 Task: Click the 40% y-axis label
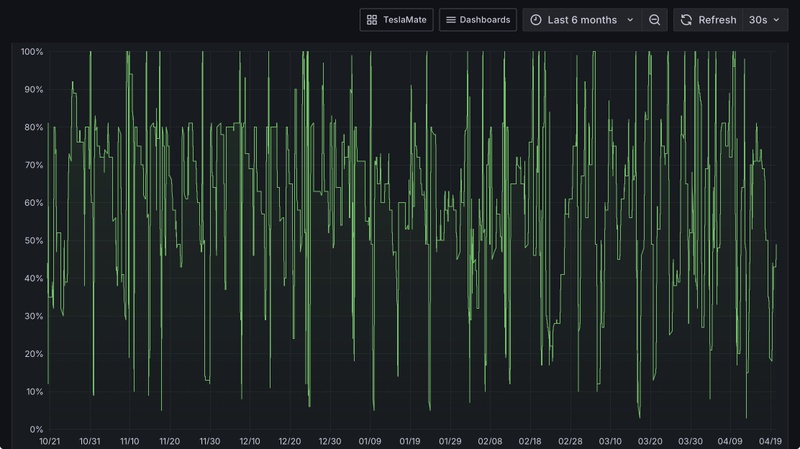click(34, 278)
